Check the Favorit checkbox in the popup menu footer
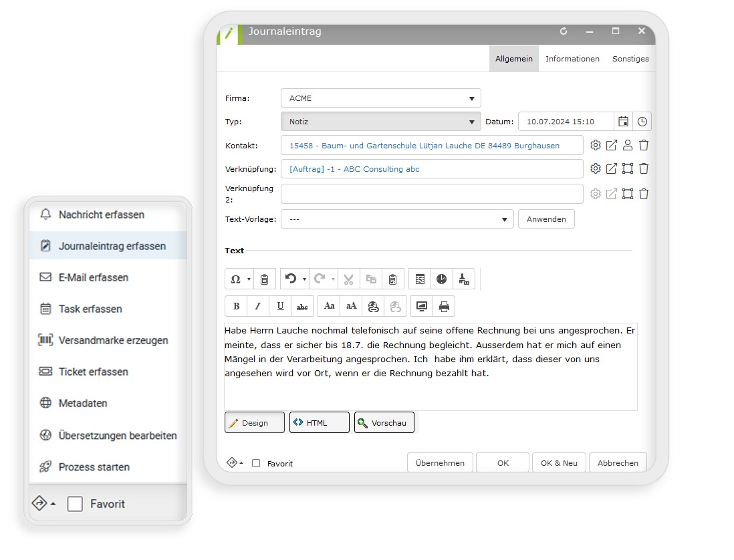 point(75,504)
